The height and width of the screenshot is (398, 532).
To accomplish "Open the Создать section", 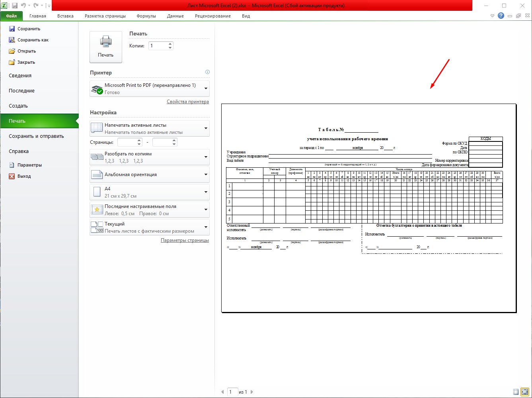I will (18, 106).
